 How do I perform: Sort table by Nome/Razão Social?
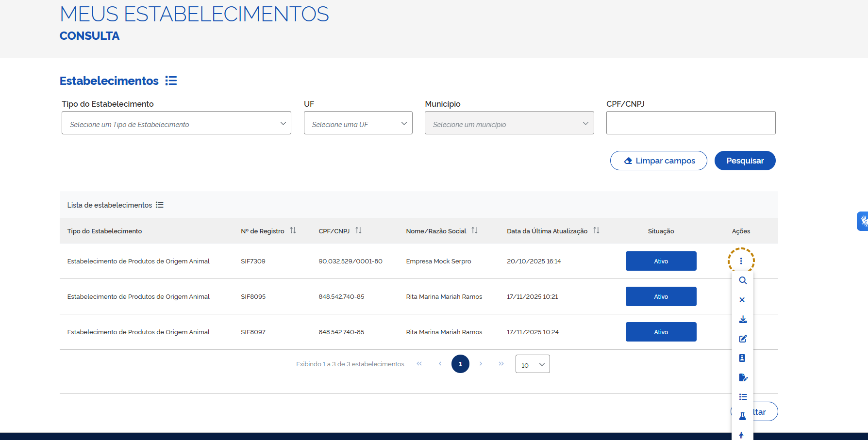(474, 230)
